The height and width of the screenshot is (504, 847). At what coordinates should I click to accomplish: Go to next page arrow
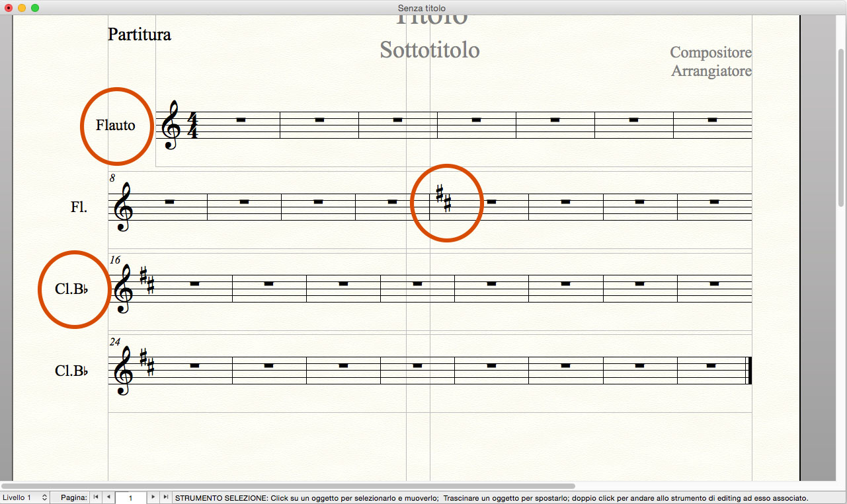tap(153, 497)
